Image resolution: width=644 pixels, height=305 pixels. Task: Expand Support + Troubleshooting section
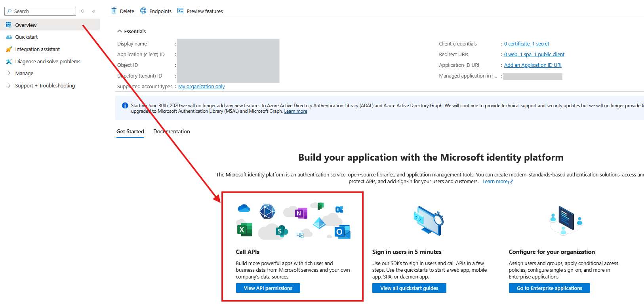(9, 85)
